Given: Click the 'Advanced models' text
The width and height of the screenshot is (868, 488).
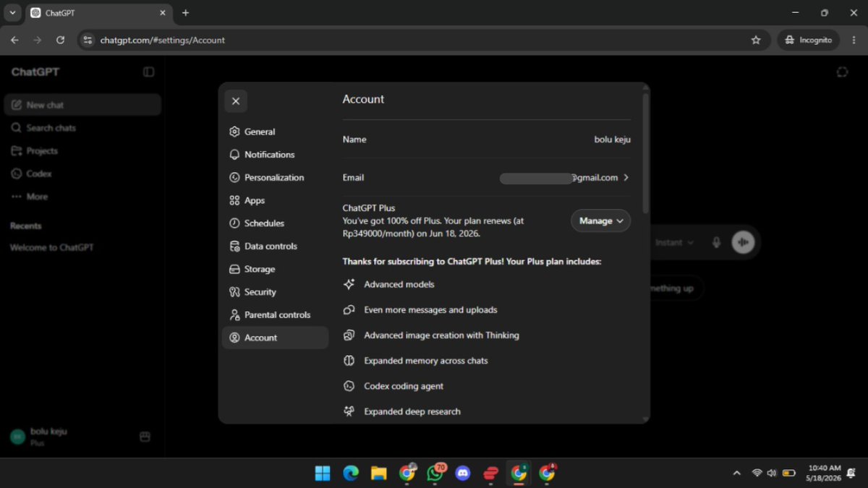Looking at the screenshot, I should click(399, 284).
